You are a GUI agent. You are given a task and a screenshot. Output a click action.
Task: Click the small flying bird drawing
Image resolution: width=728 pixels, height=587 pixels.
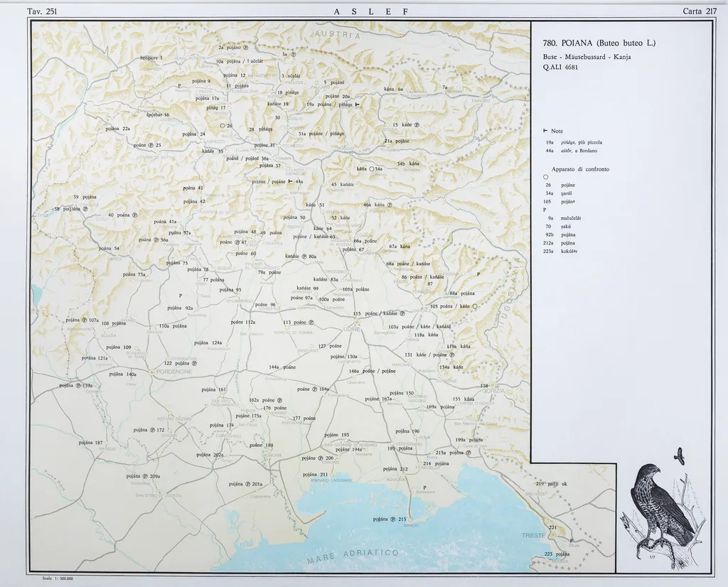pyautogui.click(x=680, y=456)
